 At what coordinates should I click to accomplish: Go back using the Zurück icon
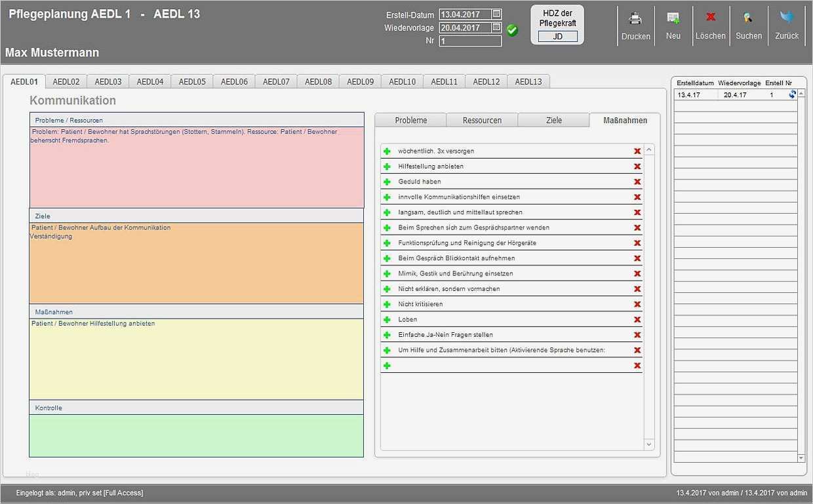[787, 18]
